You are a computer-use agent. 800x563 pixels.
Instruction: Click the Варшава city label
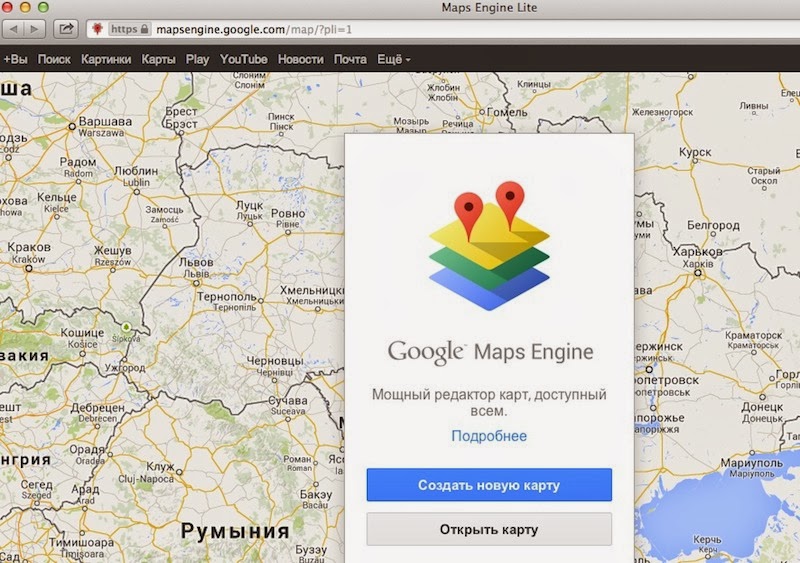[x=105, y=122]
